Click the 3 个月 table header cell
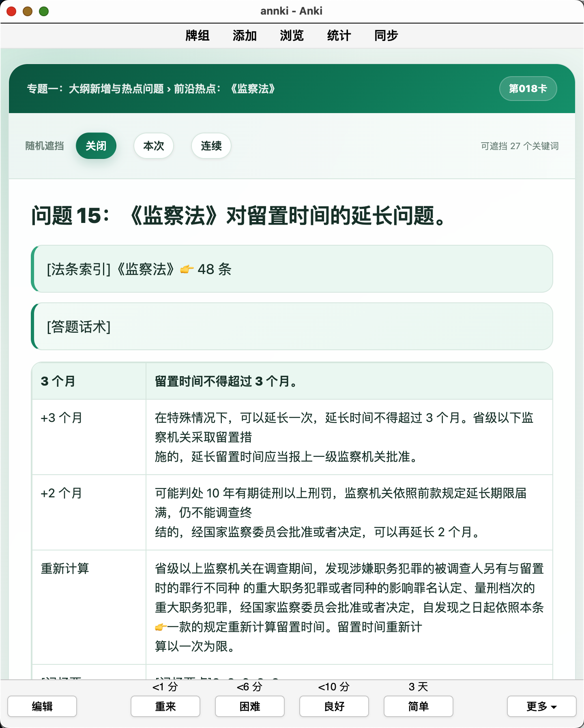Image resolution: width=584 pixels, height=728 pixels. (89, 381)
